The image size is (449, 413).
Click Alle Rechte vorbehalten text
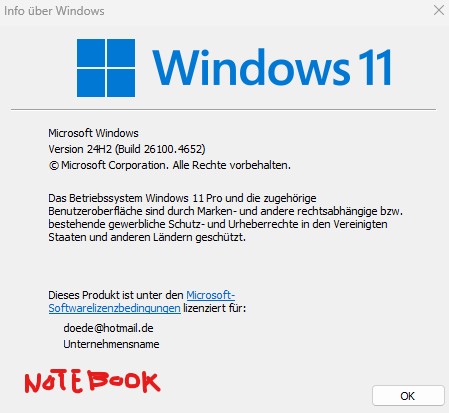(x=232, y=165)
